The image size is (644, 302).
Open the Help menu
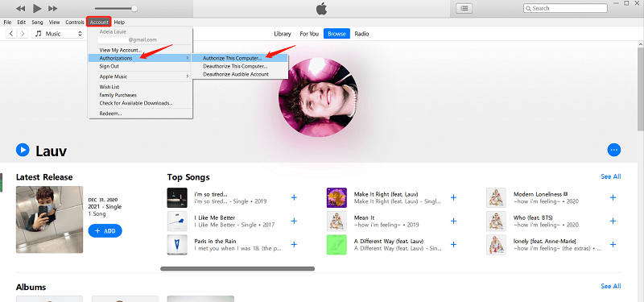[119, 23]
